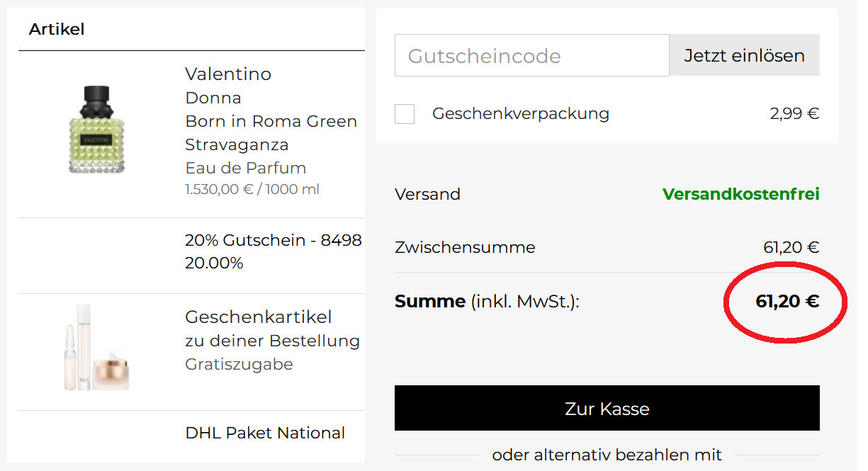This screenshot has width=868, height=471.
Task: Click the 2,99 € gift wrap price
Action: tap(794, 113)
